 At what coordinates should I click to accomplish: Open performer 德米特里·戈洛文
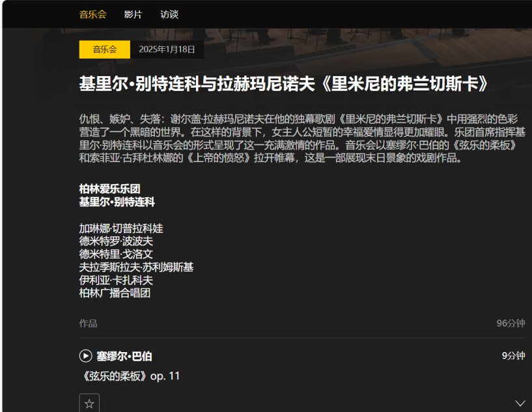[116, 254]
